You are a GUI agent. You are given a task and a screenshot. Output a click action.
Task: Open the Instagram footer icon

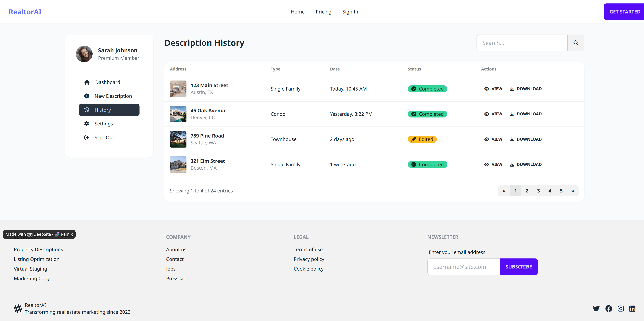pos(621,309)
